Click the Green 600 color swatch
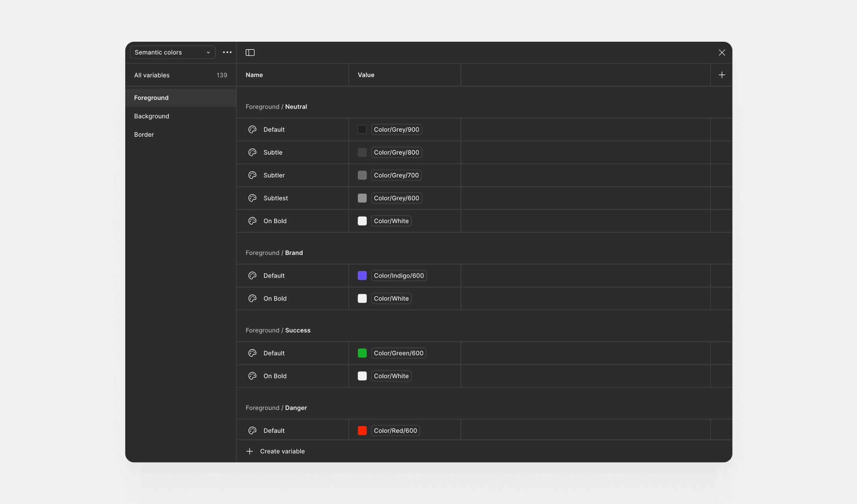The width and height of the screenshot is (857, 504). (x=362, y=353)
